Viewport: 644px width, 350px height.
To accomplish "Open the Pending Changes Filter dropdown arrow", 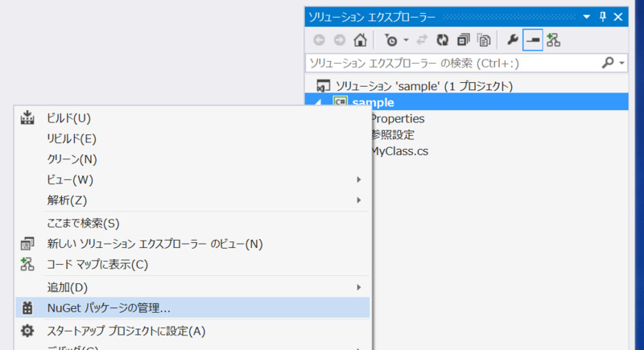I will tap(406, 40).
